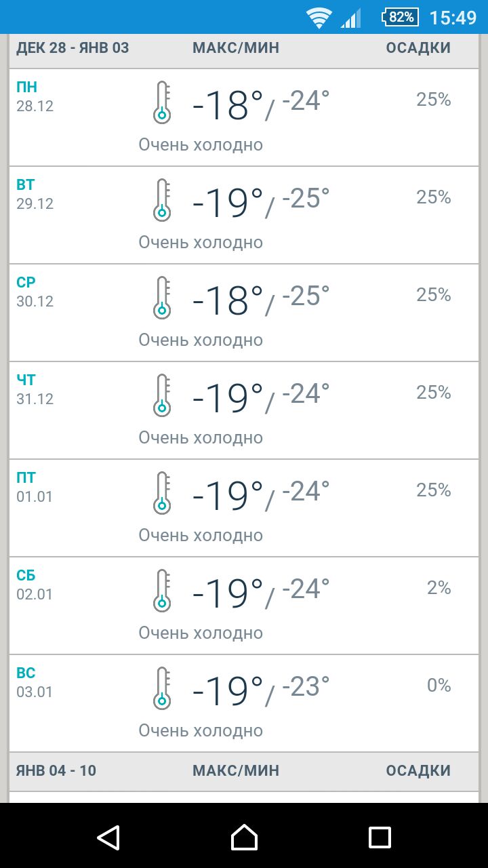Tap the thermometer icon for Thursday 31.12
The width and height of the screenshot is (488, 868).
(161, 395)
